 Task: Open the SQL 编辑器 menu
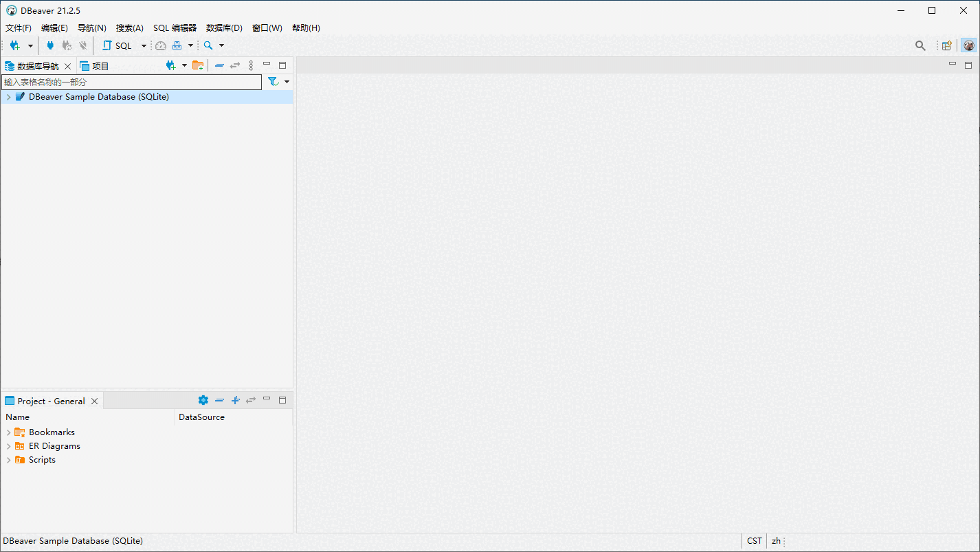(175, 28)
